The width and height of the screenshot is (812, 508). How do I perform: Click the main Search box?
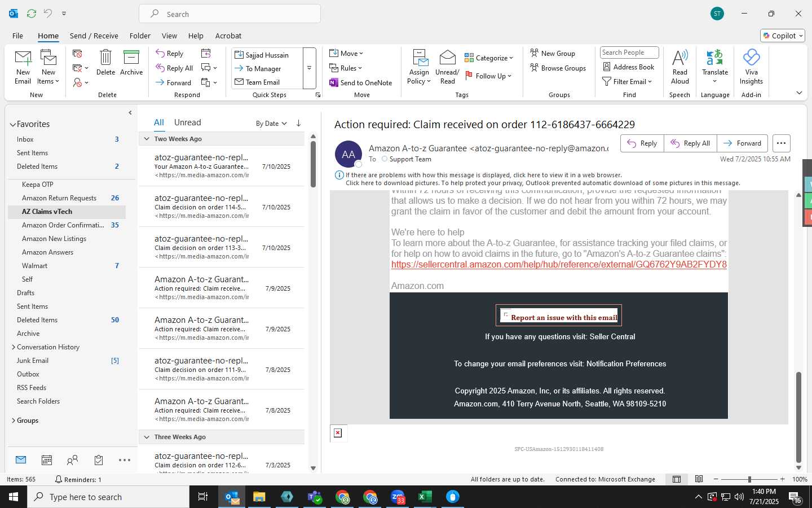pyautogui.click(x=230, y=14)
